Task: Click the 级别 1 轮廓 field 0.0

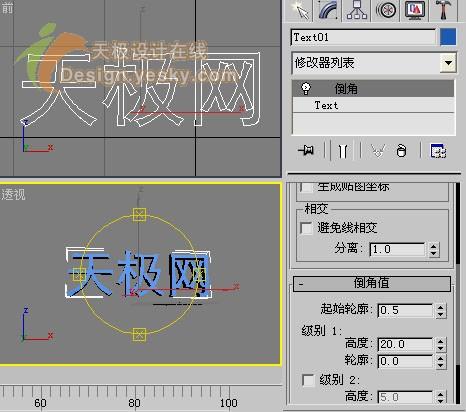Action: [x=405, y=361]
